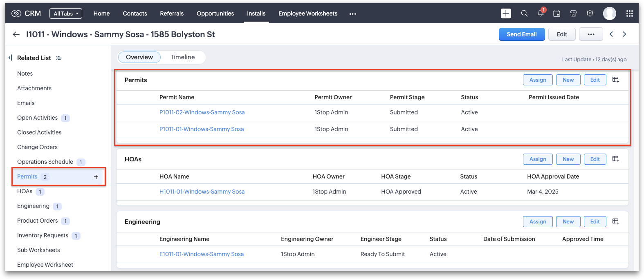Go to the Opportunities tab
The image size is (644, 279).
click(x=215, y=13)
